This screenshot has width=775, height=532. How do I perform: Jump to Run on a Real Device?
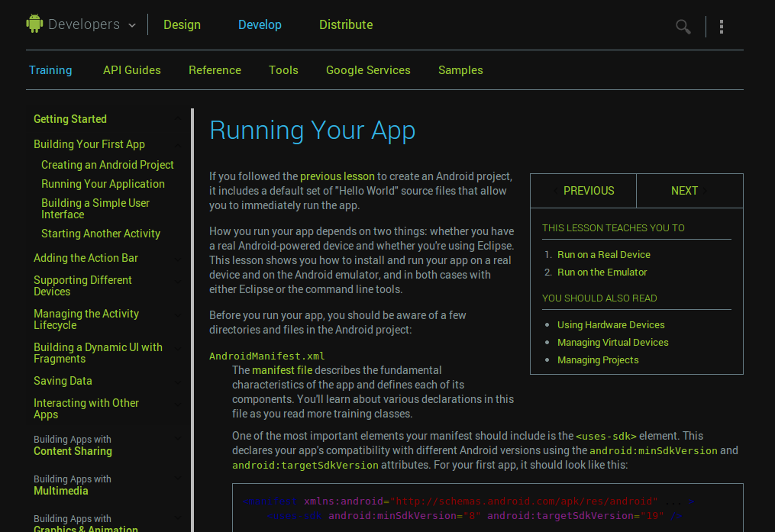click(x=603, y=254)
